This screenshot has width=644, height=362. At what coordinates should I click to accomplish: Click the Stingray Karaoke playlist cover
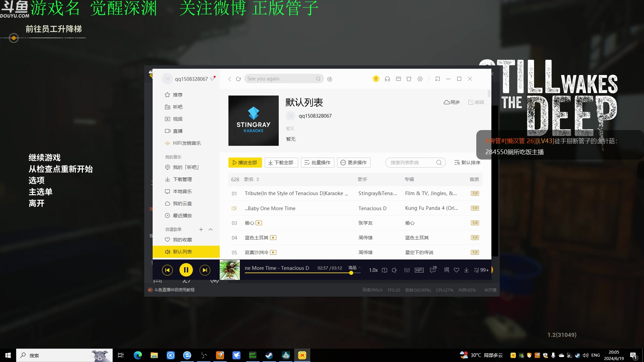click(253, 121)
